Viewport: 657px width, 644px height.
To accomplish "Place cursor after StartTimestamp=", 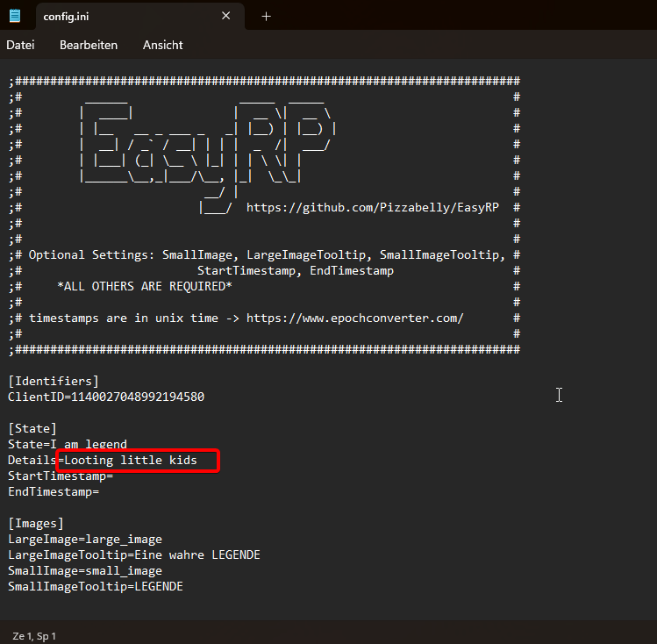I will (x=114, y=476).
